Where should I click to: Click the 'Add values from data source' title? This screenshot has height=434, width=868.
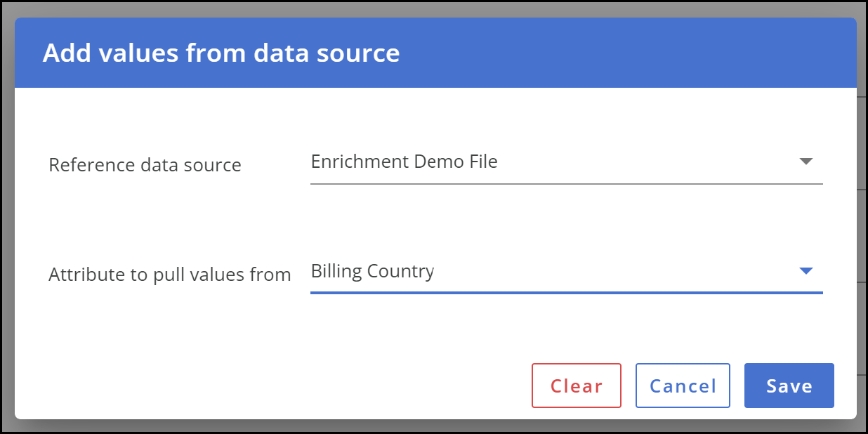(x=221, y=53)
